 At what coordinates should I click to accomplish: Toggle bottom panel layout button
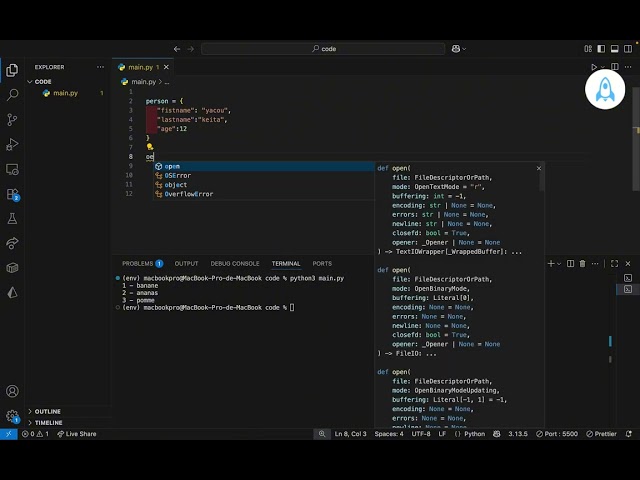615,49
